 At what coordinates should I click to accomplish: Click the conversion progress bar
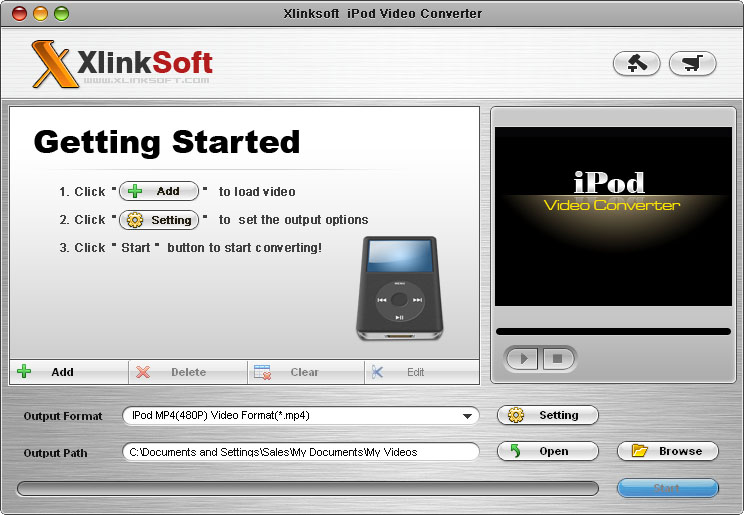[307, 488]
